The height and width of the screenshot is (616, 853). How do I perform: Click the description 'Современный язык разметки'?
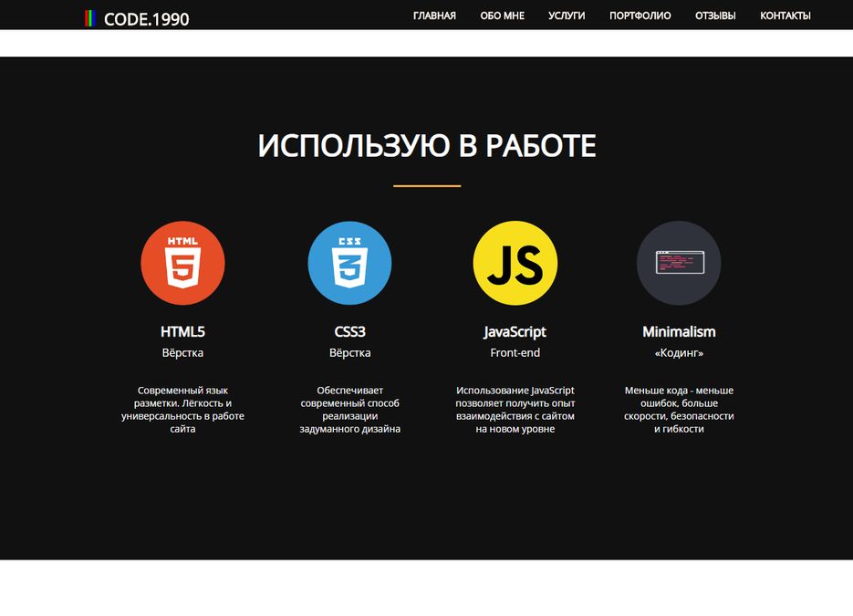pyautogui.click(x=182, y=410)
